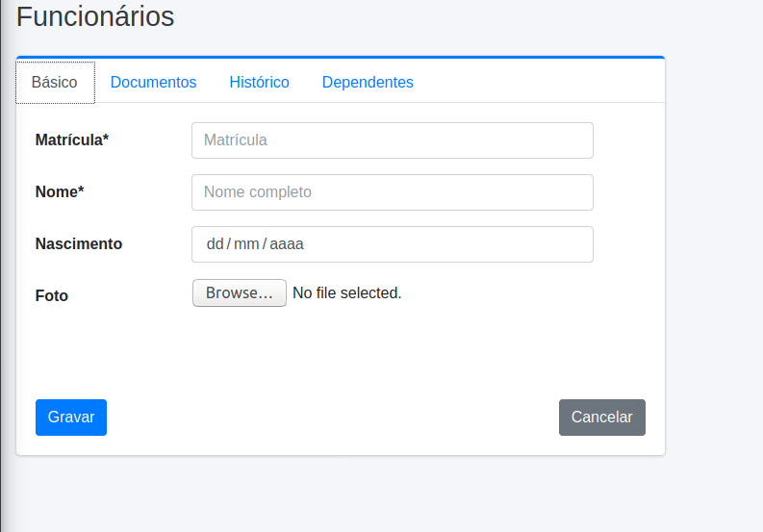Cancel the form with Cancelar
Viewport: 763px width, 532px height.
pyautogui.click(x=602, y=418)
